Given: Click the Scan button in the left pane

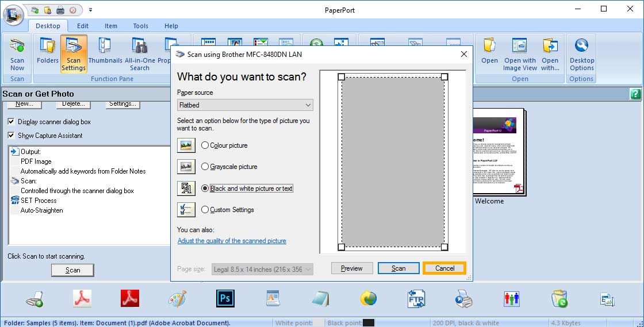Looking at the screenshot, I should pos(72,270).
